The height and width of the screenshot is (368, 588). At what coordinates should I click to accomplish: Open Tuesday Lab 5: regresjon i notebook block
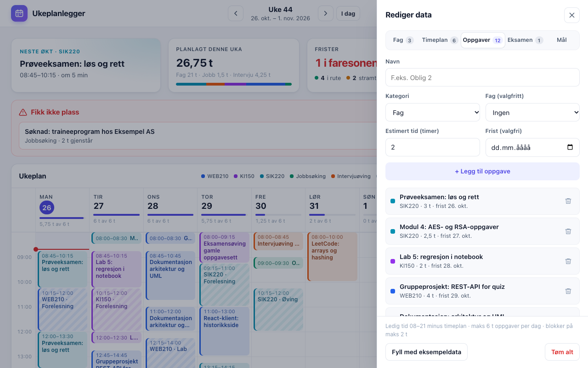tap(117, 269)
